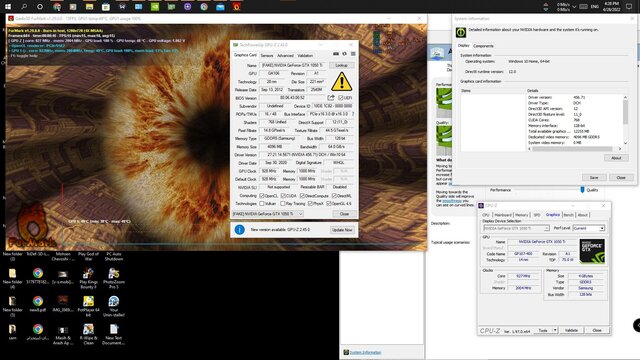The image size is (640, 360).
Task: Open the NVIDIA green taskbar icon
Action: (155, 7)
